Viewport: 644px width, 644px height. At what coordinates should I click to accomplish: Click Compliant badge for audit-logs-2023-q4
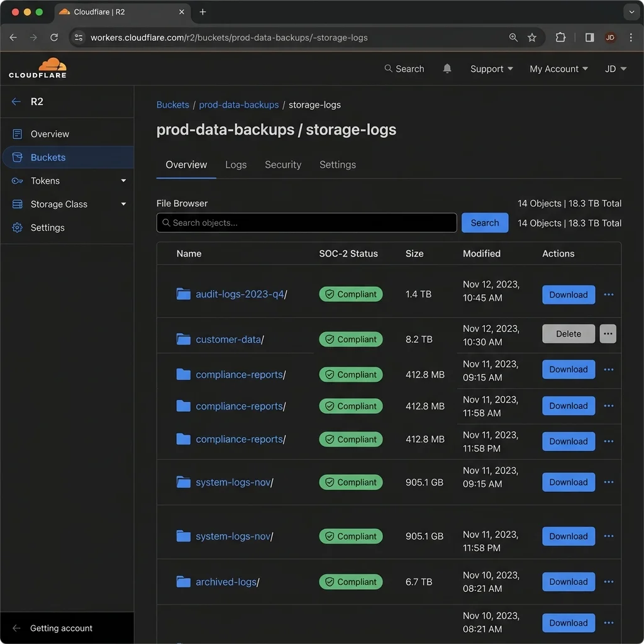pyautogui.click(x=351, y=294)
